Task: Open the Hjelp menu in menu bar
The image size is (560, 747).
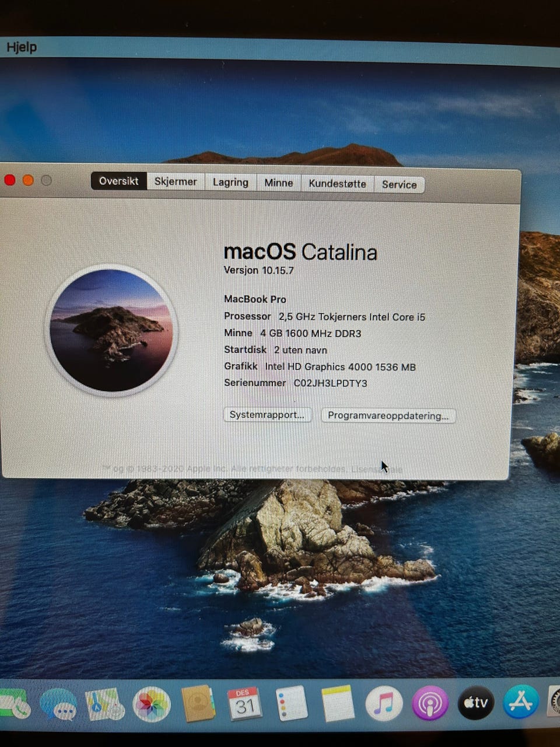Action: (22, 47)
